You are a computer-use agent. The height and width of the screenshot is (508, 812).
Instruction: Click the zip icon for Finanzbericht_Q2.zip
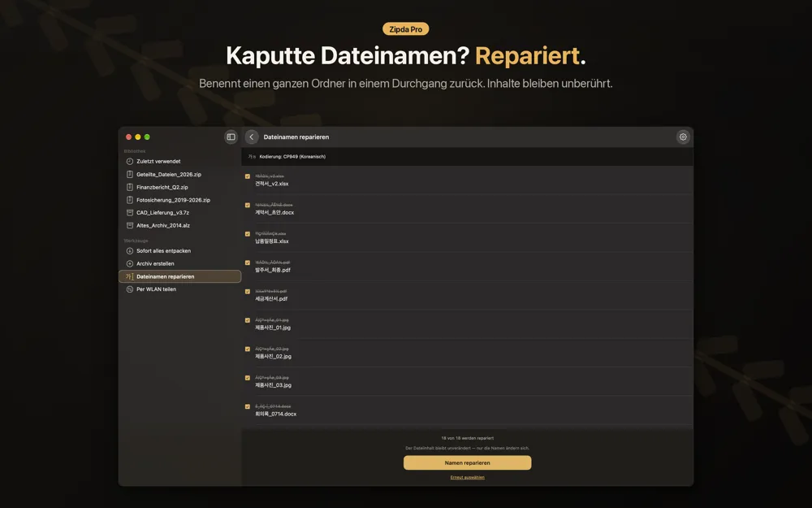[130, 187]
